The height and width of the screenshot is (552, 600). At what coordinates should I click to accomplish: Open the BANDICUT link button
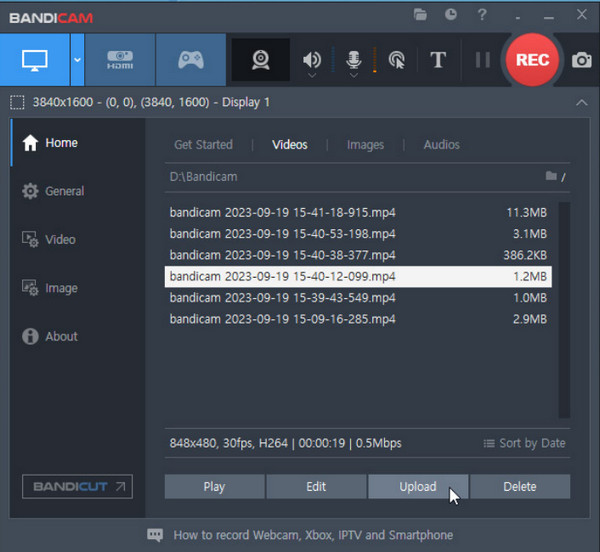pyautogui.click(x=77, y=487)
